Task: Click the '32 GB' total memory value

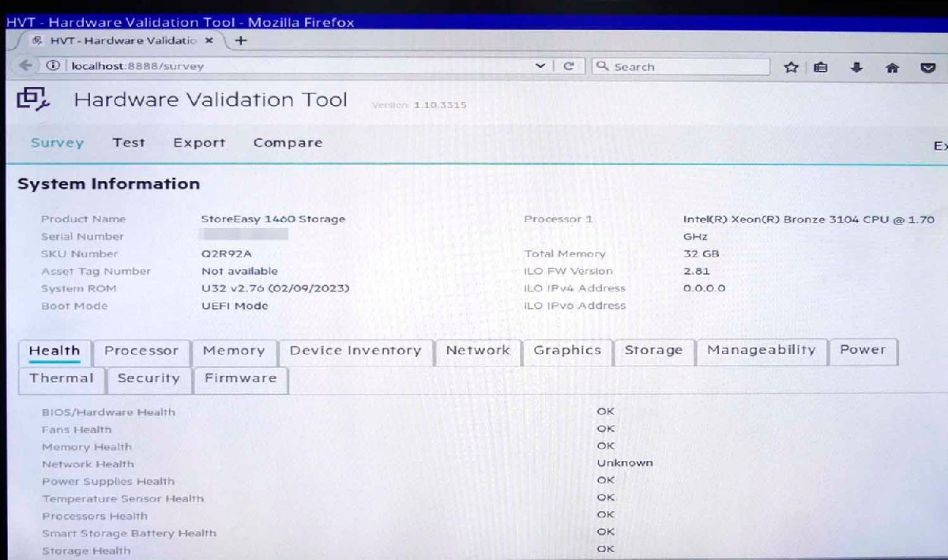Action: 702,254
